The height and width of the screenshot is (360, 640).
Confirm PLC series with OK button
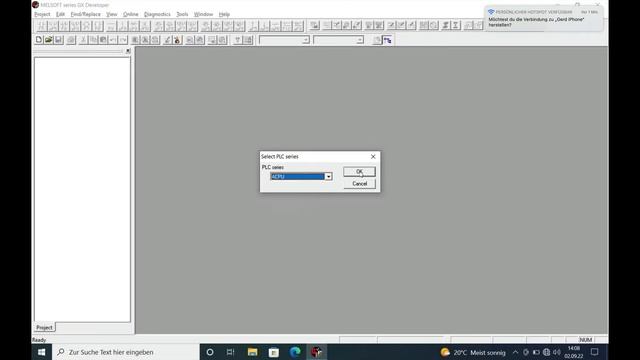tap(359, 171)
